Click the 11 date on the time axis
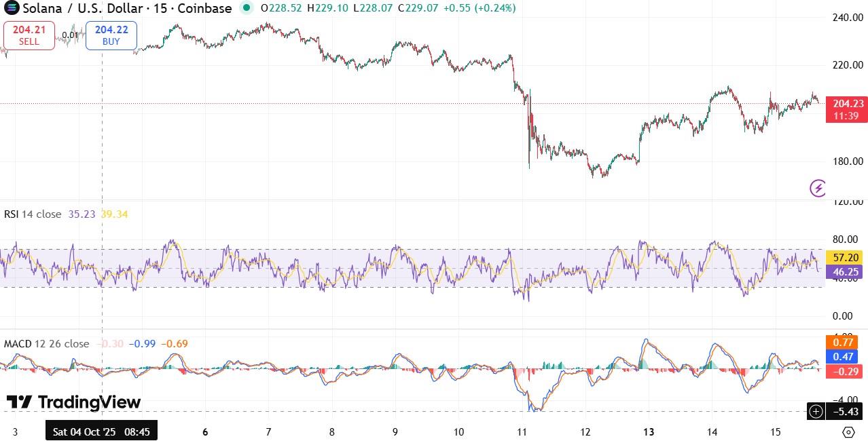 [x=522, y=432]
